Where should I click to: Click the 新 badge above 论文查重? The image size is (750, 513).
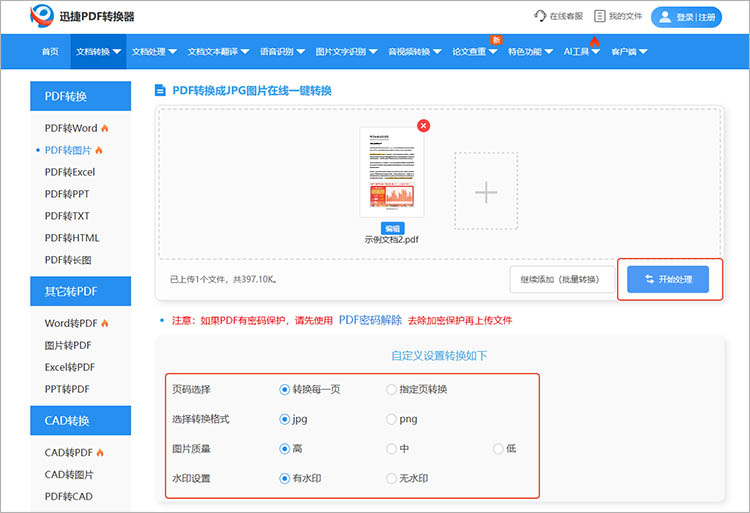click(x=496, y=40)
